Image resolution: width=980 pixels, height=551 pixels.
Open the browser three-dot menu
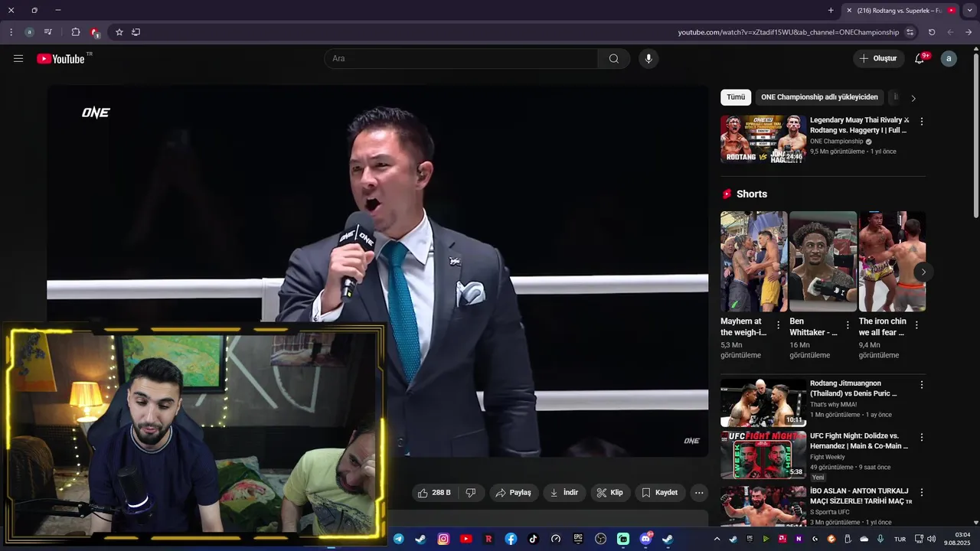tap(11, 32)
